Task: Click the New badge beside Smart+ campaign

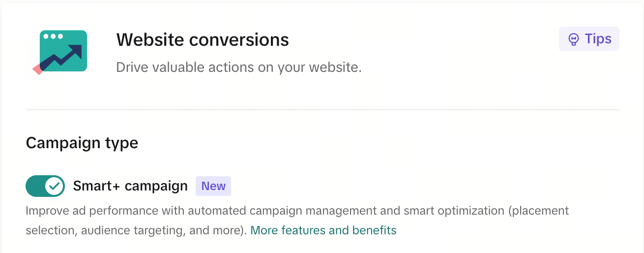Action: pyautogui.click(x=213, y=186)
